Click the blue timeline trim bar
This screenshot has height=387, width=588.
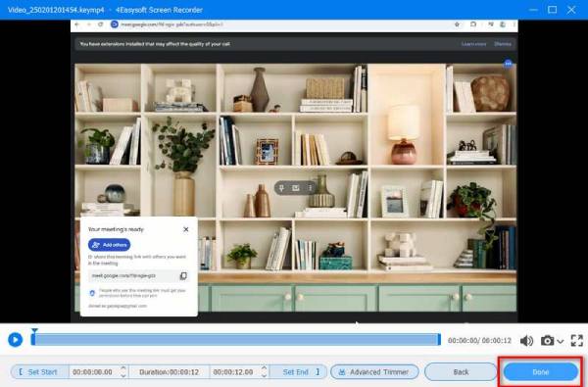point(236,339)
